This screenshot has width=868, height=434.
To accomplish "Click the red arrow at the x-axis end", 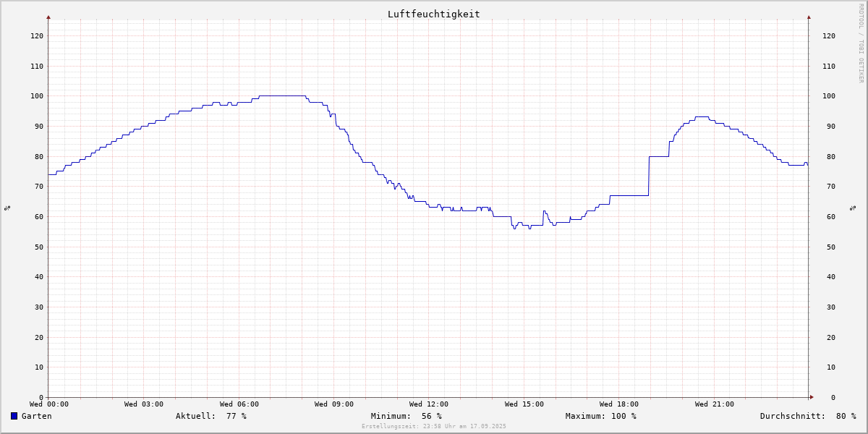I will pos(812,397).
